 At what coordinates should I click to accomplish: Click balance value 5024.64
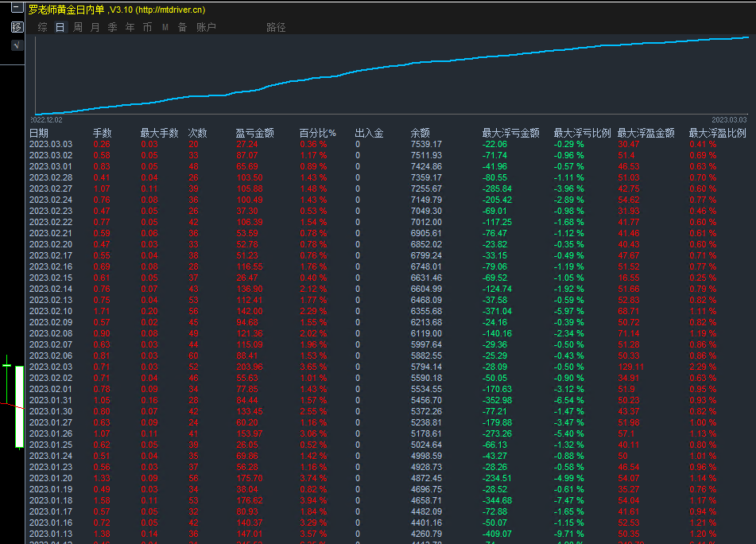426,445
